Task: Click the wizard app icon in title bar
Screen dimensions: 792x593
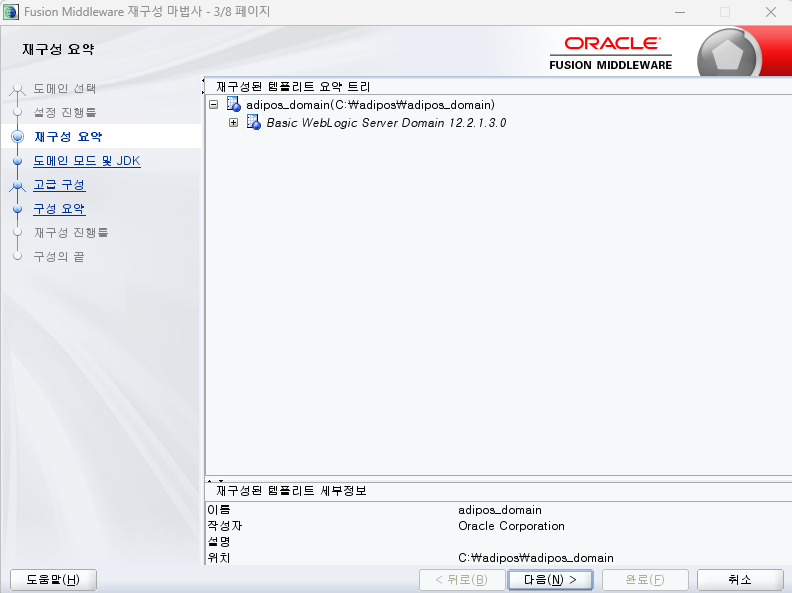Action: click(11, 12)
